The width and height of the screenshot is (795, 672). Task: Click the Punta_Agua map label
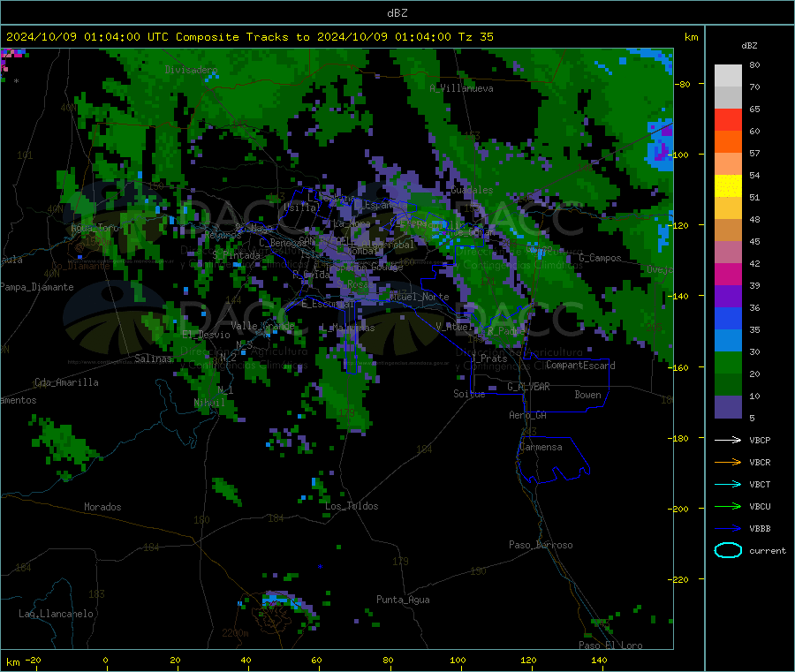403,600
